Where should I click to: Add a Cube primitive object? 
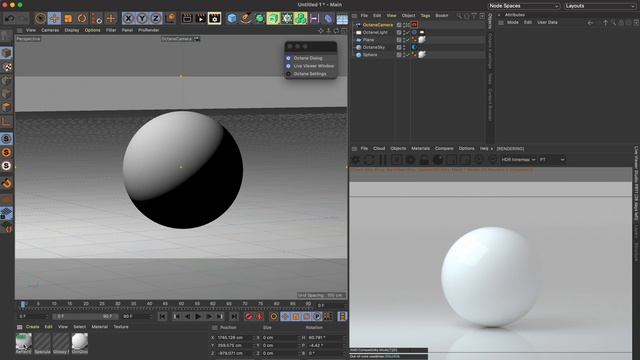coord(232,18)
